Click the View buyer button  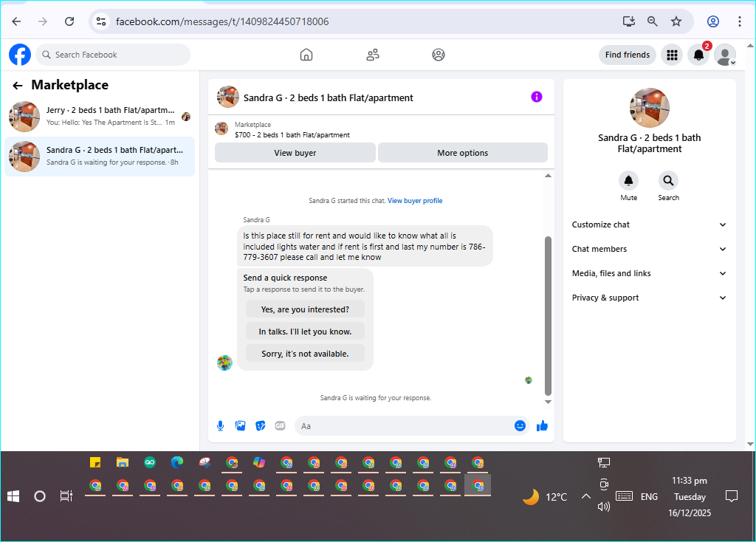[x=295, y=153]
